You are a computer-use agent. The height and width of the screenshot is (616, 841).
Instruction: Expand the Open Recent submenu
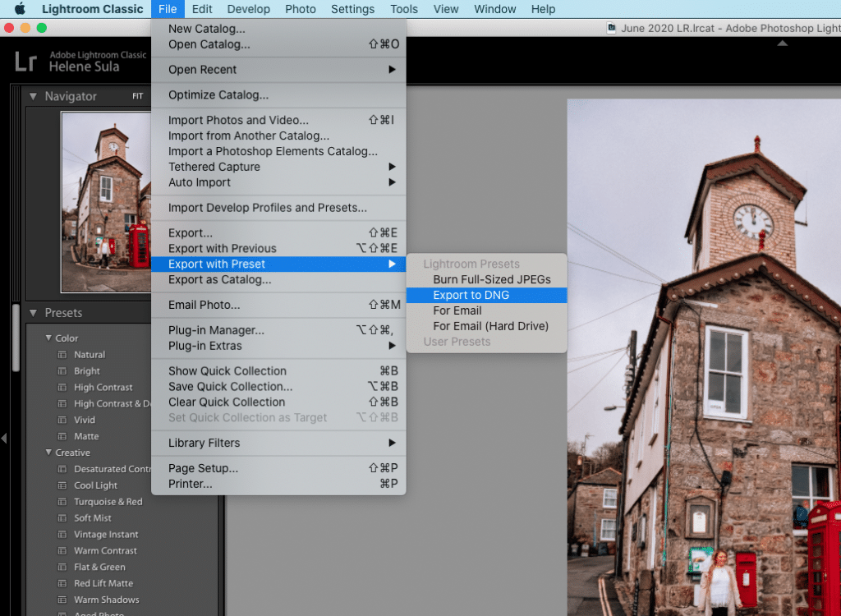pyautogui.click(x=278, y=70)
